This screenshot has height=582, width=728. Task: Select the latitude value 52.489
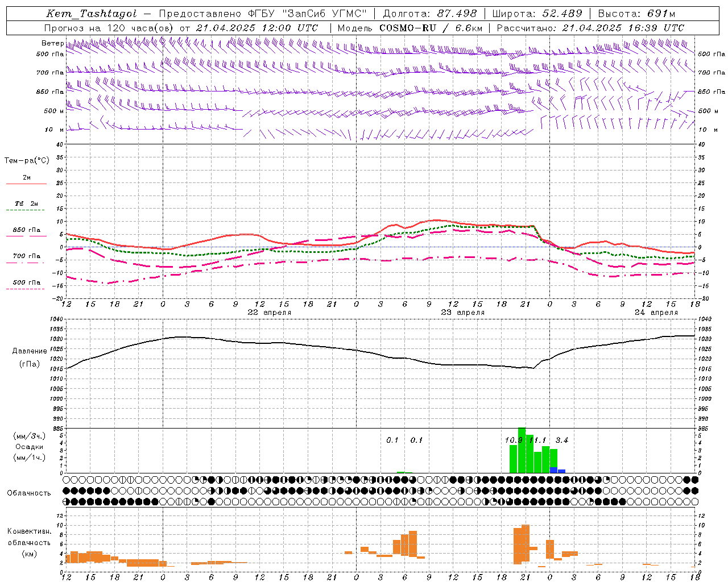(x=562, y=14)
